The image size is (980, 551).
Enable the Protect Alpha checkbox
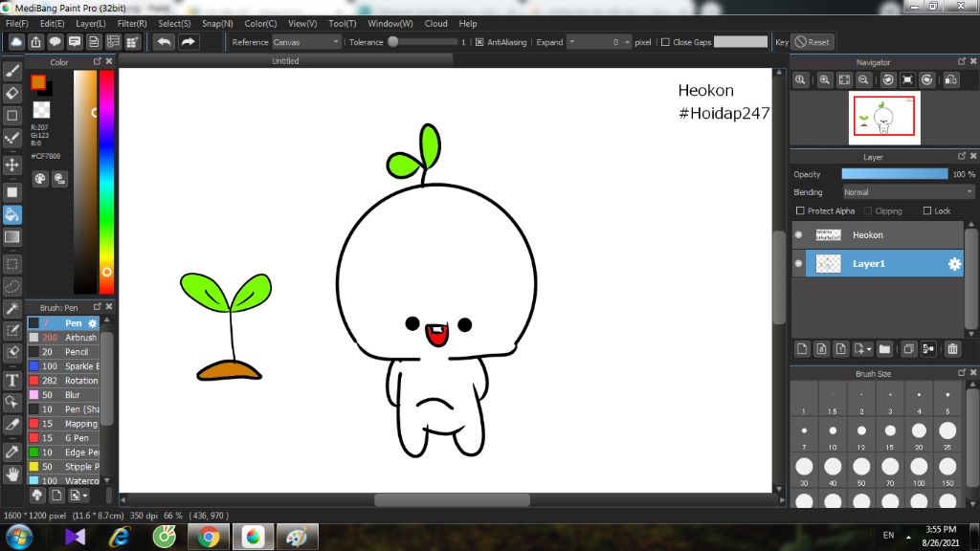[x=800, y=211]
